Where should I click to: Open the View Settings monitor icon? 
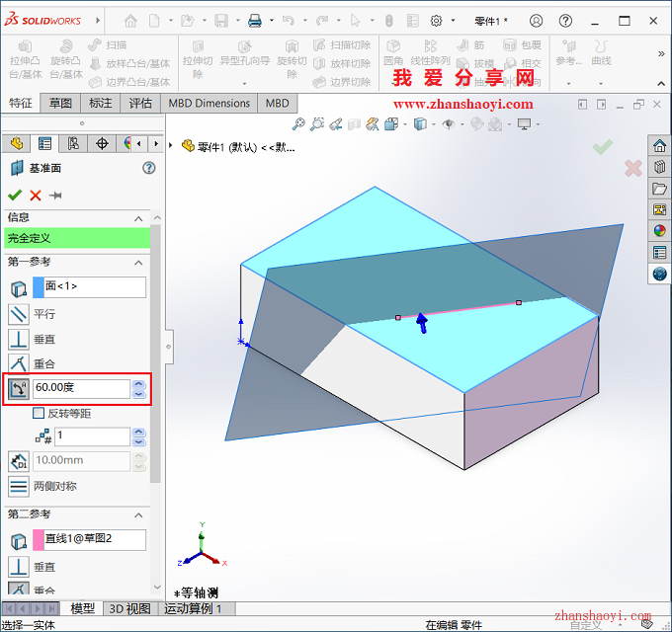(524, 124)
